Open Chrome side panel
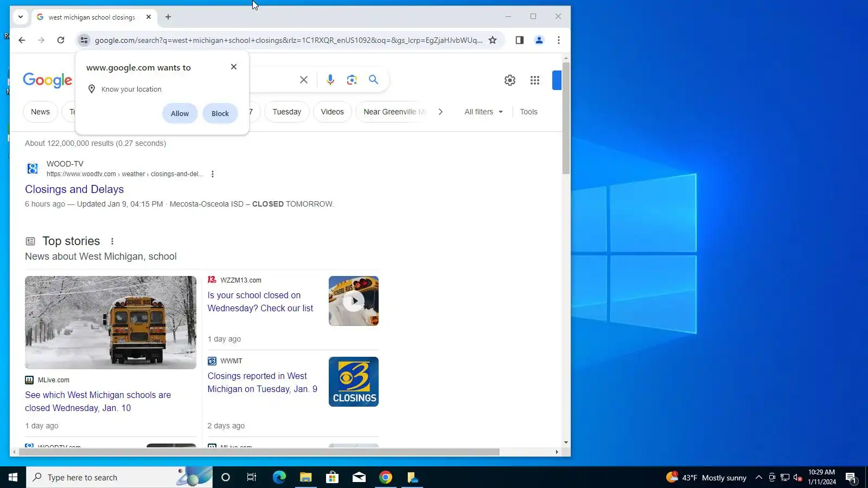This screenshot has height=488, width=868. 519,40
